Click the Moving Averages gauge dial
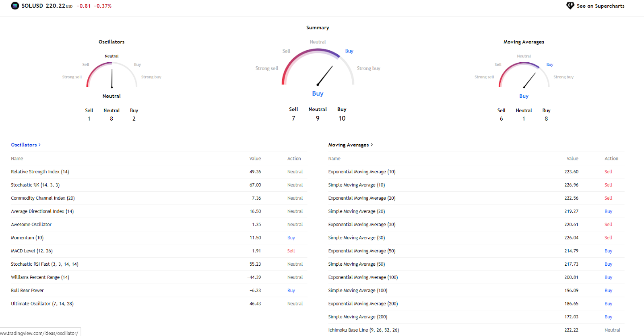The height and width of the screenshot is (336, 644). 524,75
